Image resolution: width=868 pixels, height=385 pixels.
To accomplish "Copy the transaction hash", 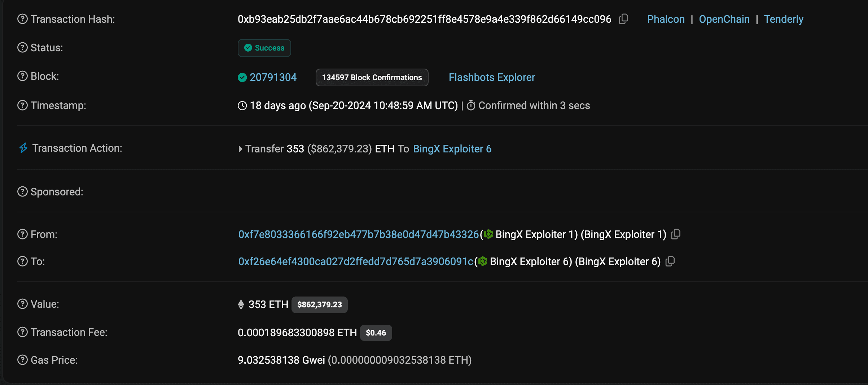I will pyautogui.click(x=623, y=19).
